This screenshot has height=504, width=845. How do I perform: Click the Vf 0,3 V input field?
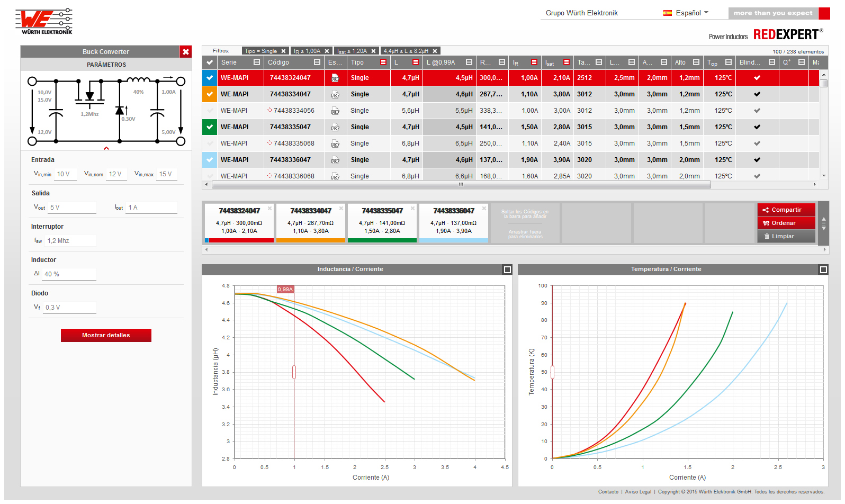(70, 308)
